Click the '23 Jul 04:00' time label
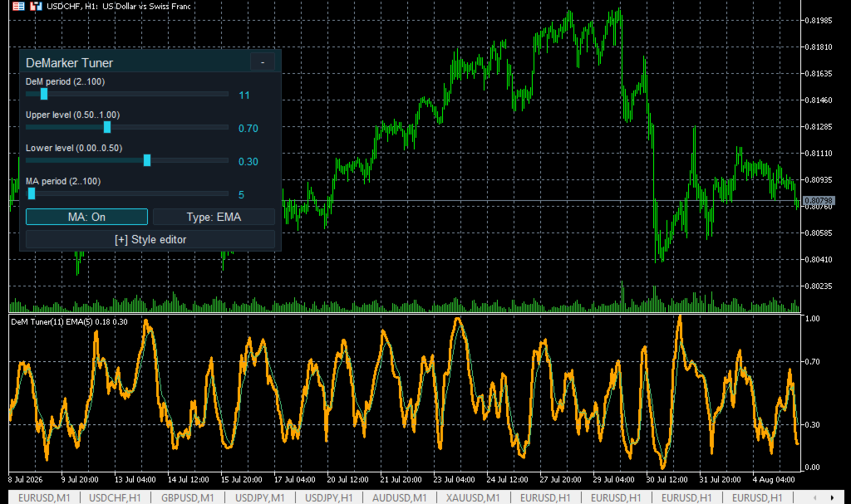The height and width of the screenshot is (504, 851). (455, 480)
